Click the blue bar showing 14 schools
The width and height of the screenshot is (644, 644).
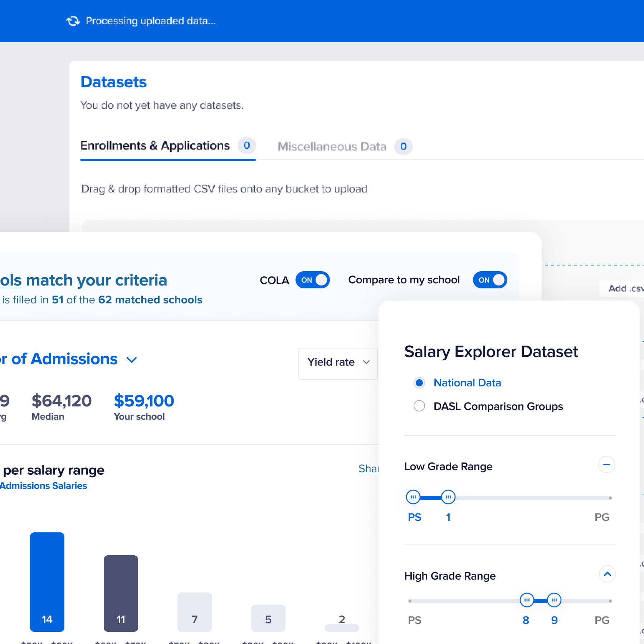coord(47,581)
